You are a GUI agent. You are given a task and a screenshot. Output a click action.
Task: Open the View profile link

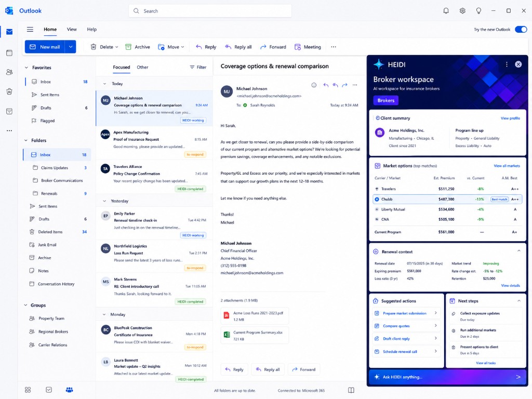(x=510, y=118)
